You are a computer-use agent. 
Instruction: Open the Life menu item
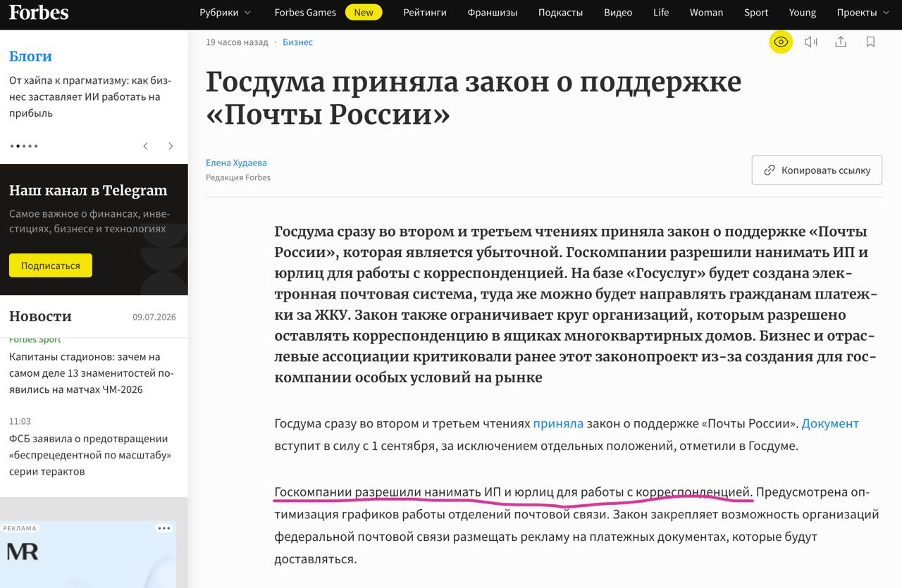click(x=661, y=12)
